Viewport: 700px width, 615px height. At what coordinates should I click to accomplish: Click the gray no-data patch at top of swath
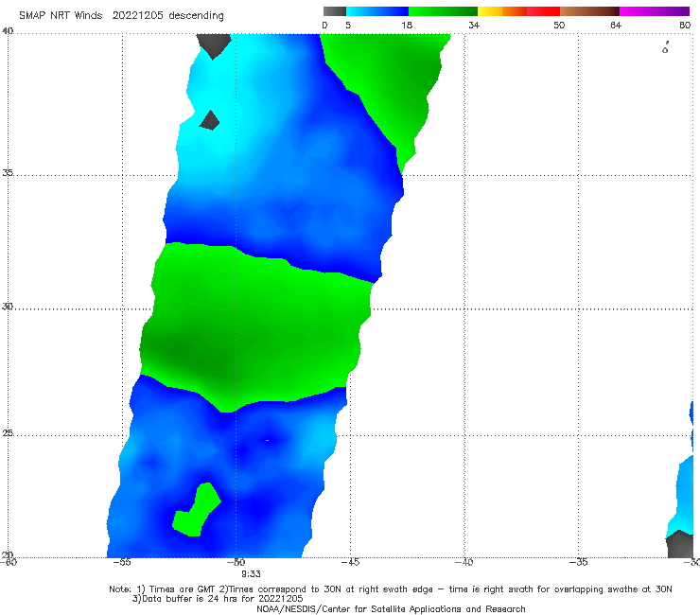pos(214,44)
